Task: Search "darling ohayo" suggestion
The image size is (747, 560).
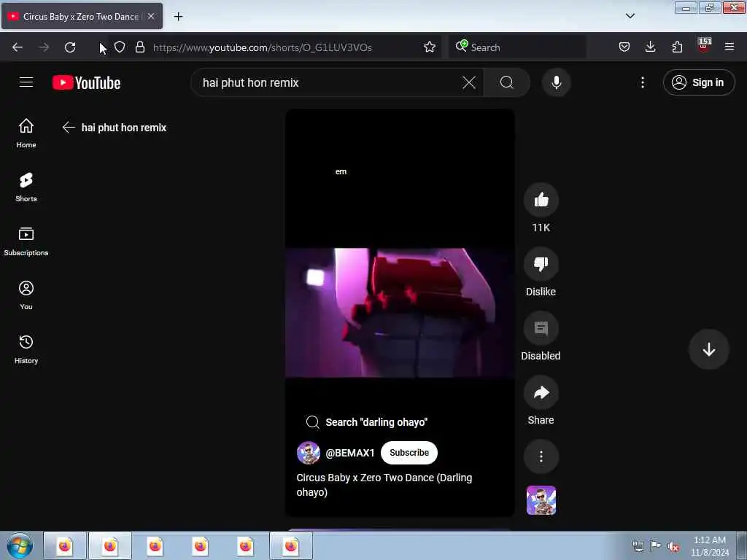Action: 366,422
